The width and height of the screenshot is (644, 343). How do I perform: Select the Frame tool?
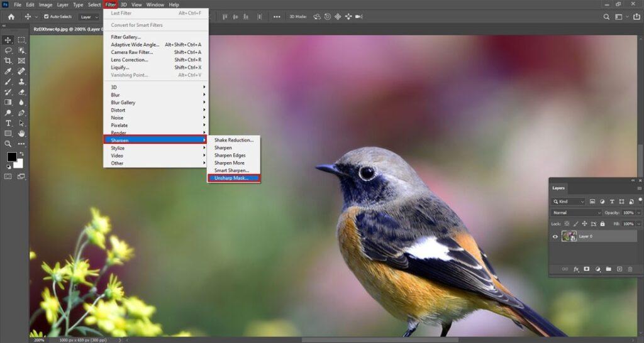point(21,61)
